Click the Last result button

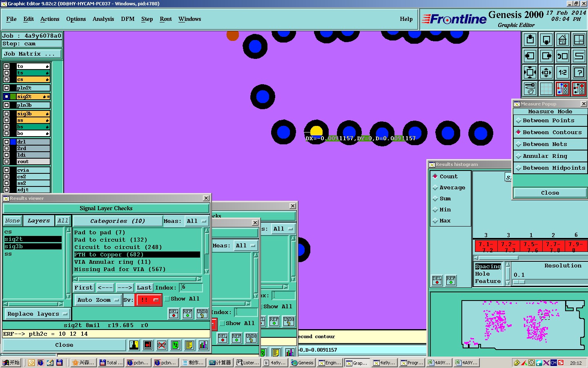click(x=144, y=288)
